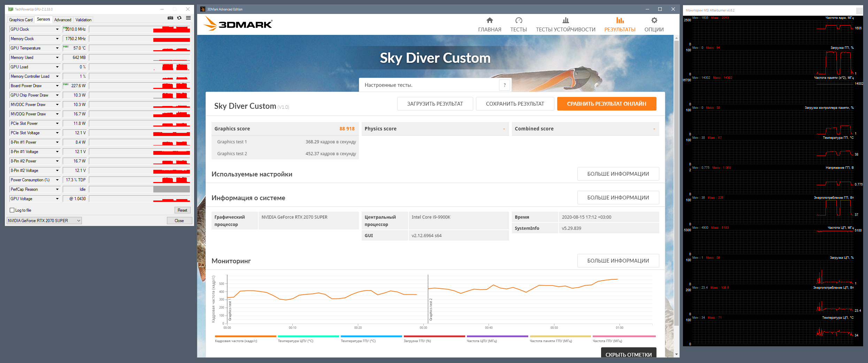
Task: Go to the ГЛАВНАЯ section label
Action: click(490, 30)
